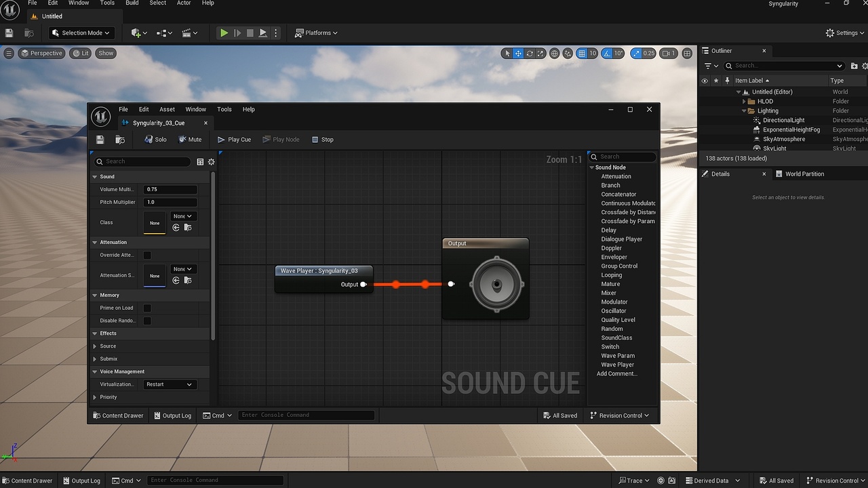Open Content Drawer in Sound Cue editor
This screenshot has height=488, width=868.
click(x=118, y=415)
